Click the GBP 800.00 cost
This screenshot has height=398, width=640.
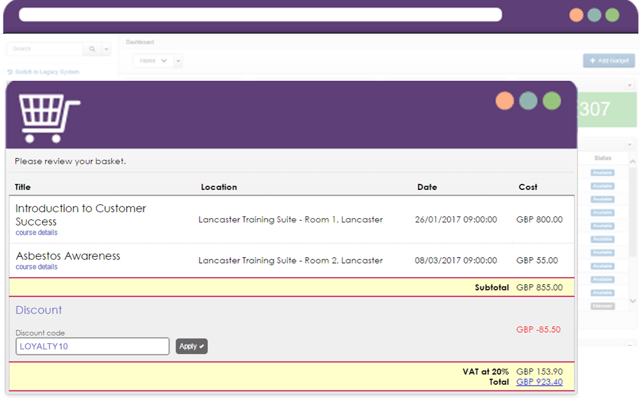[539, 220]
